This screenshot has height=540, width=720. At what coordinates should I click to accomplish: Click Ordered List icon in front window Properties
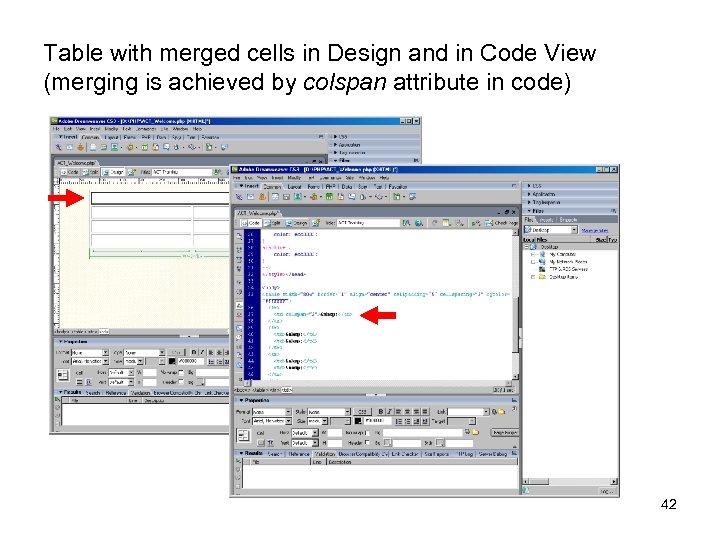pos(407,421)
